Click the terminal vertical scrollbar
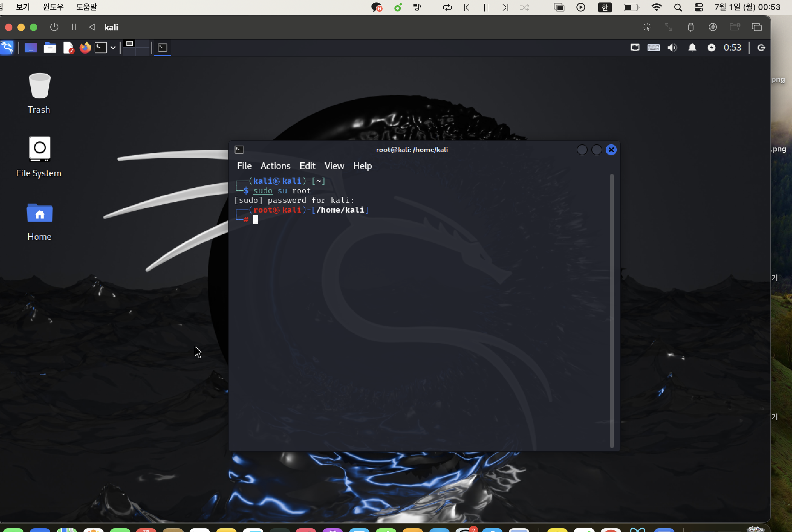This screenshot has height=532, width=792. point(612,310)
